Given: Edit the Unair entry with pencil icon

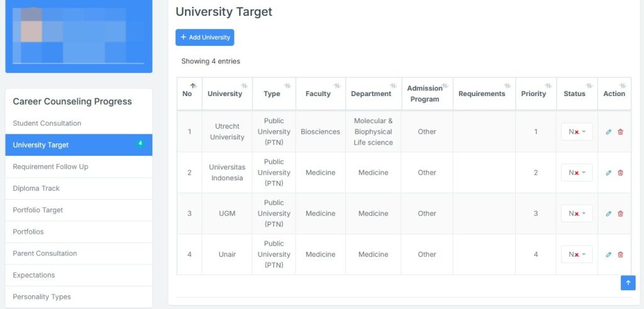Looking at the screenshot, I should pyautogui.click(x=609, y=254).
